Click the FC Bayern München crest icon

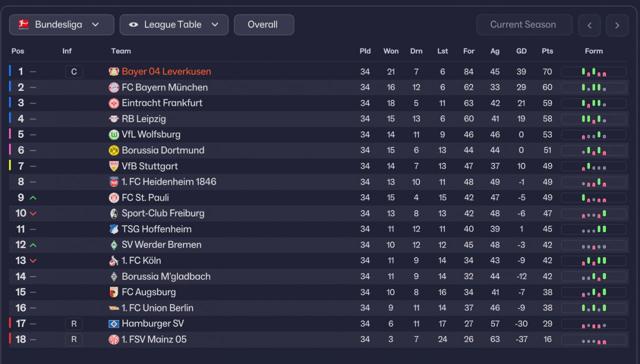[x=114, y=87]
